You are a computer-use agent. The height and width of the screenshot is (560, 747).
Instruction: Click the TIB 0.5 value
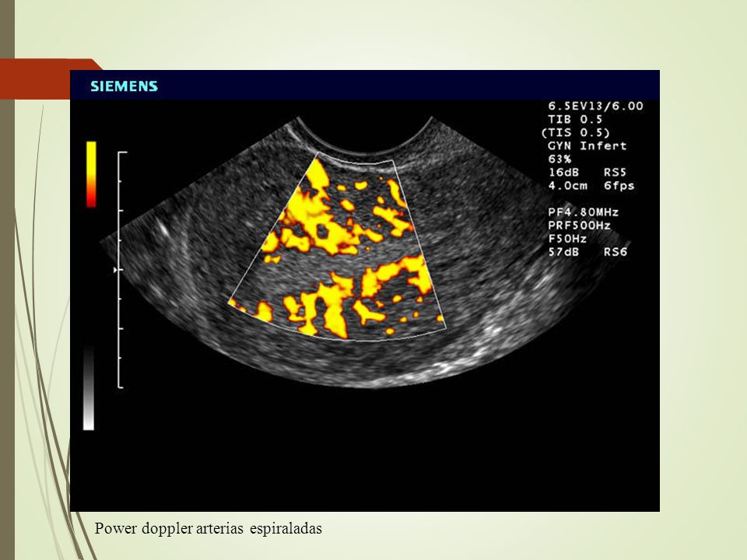[x=575, y=119]
